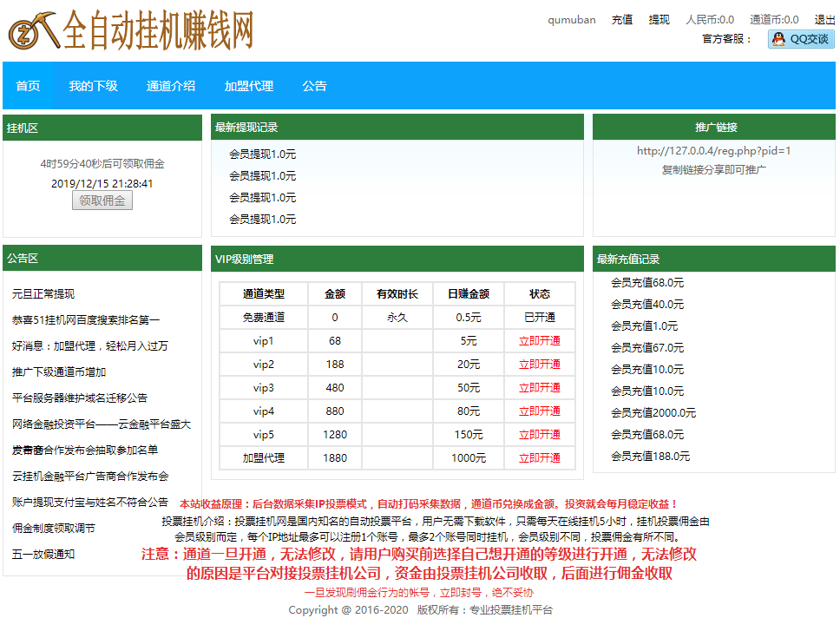Open announcement 元旦正常提现

[43, 293]
